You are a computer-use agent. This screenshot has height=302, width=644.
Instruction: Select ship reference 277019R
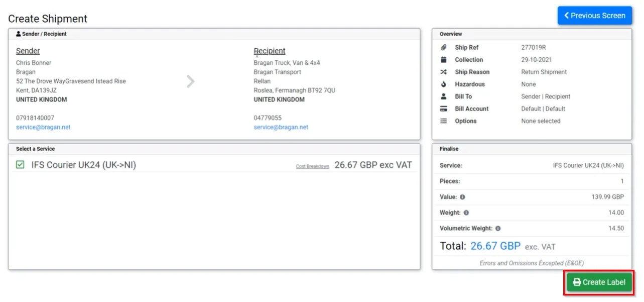coord(534,48)
